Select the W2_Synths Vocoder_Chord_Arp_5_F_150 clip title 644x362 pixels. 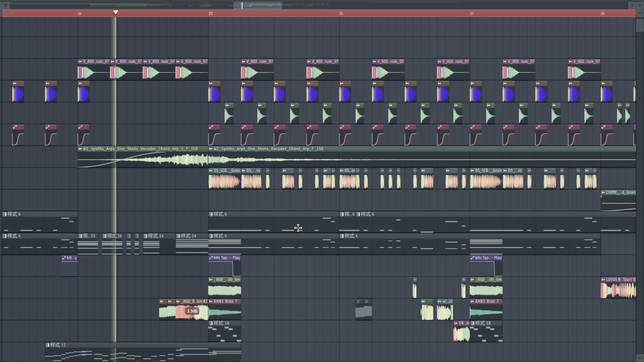point(140,149)
